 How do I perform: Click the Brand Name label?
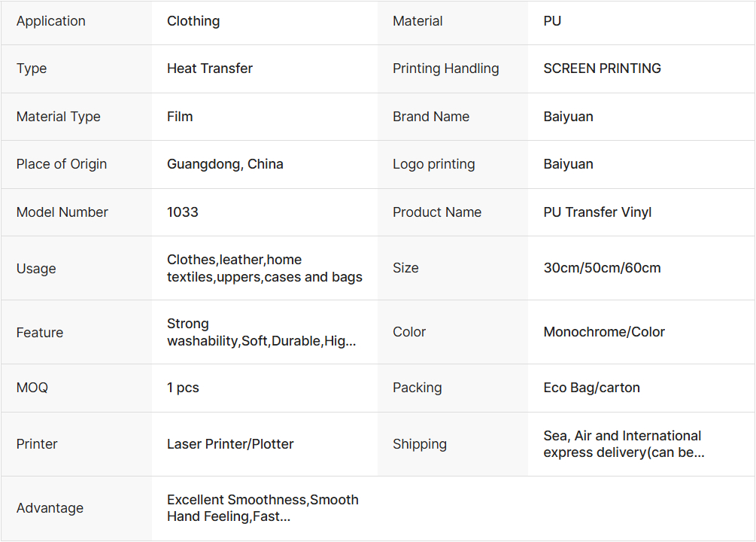coord(431,117)
